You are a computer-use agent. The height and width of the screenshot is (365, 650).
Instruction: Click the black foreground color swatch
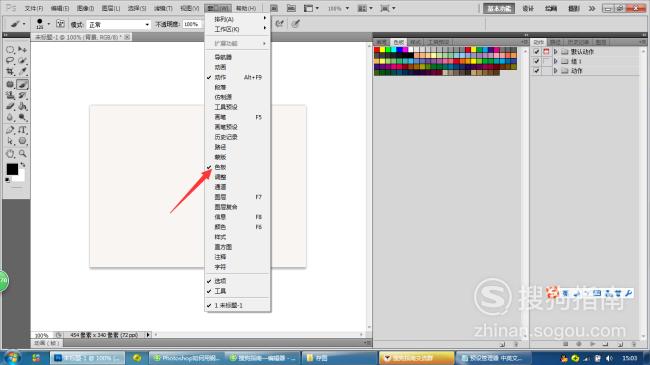pos(12,169)
